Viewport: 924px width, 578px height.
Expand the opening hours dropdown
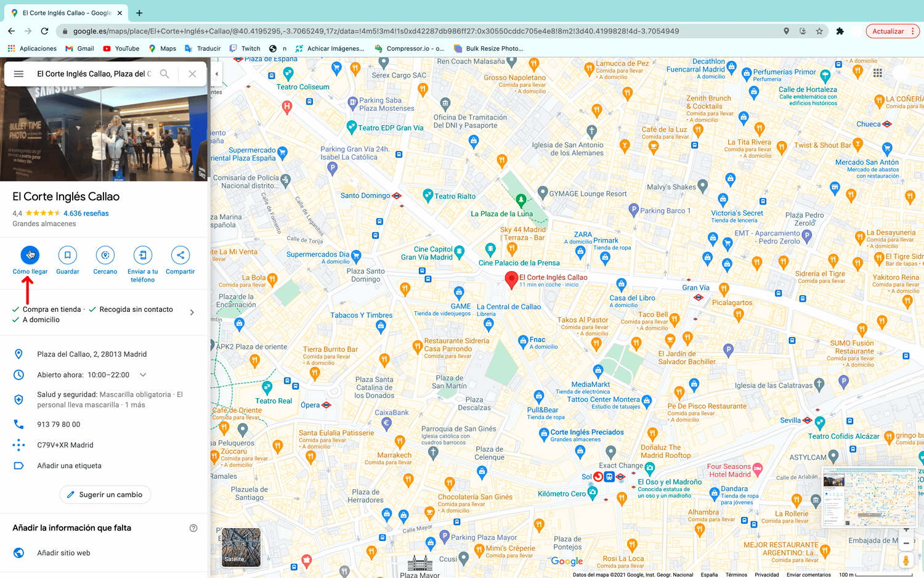[143, 375]
